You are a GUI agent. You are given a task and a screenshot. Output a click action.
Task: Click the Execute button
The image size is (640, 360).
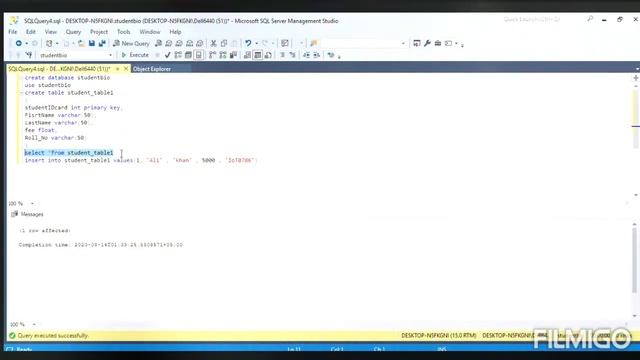point(135,55)
